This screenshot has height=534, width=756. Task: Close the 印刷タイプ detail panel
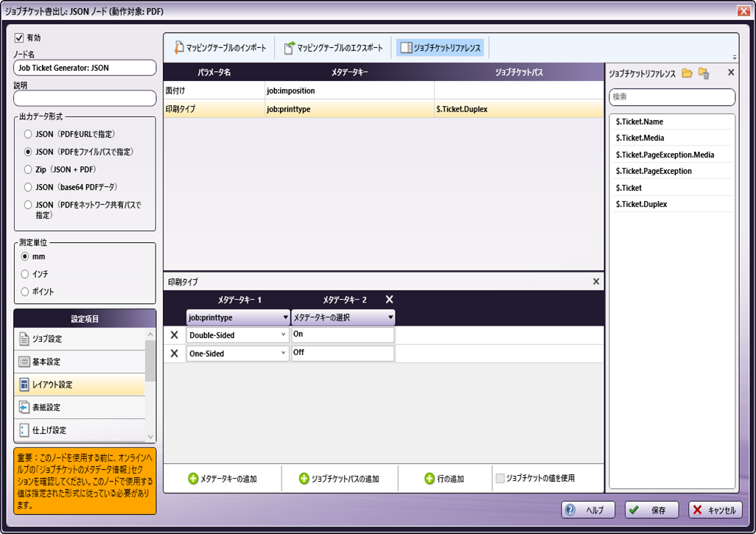[x=596, y=281]
